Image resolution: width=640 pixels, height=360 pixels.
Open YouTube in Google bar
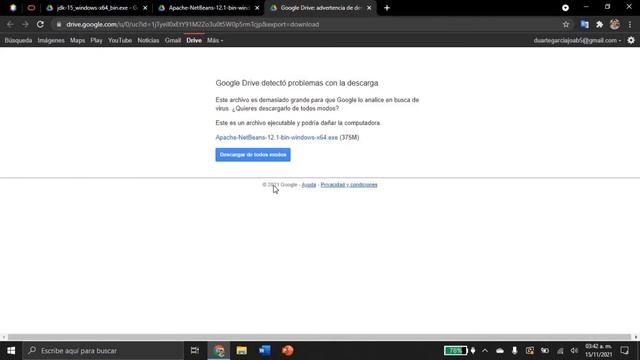click(x=120, y=40)
